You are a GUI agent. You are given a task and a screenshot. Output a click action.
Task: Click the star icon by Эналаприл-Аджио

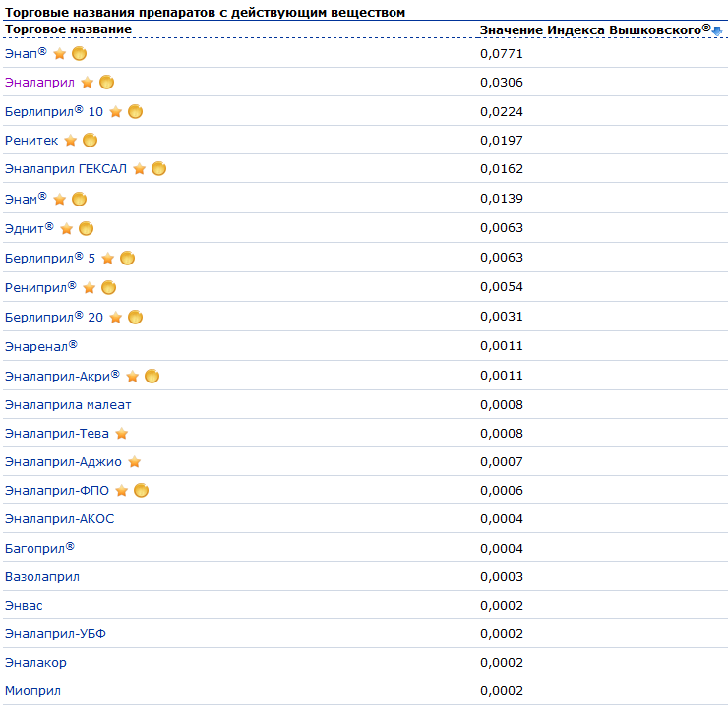(x=135, y=462)
